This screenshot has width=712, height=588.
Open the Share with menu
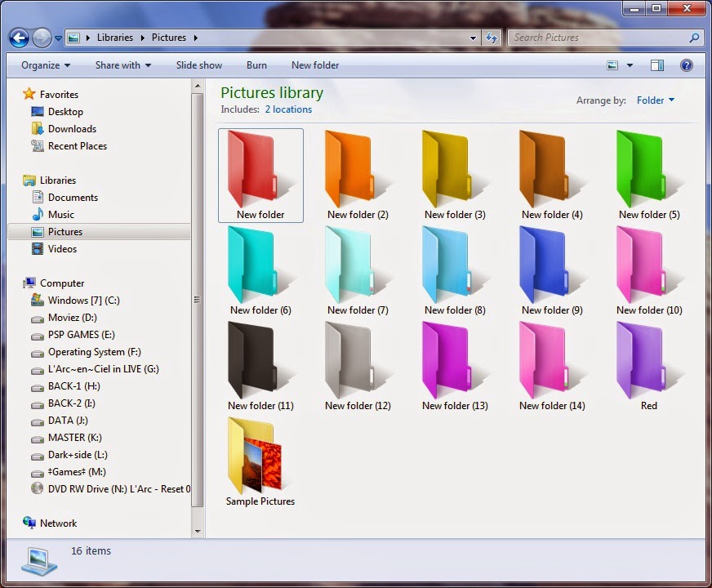coord(122,65)
